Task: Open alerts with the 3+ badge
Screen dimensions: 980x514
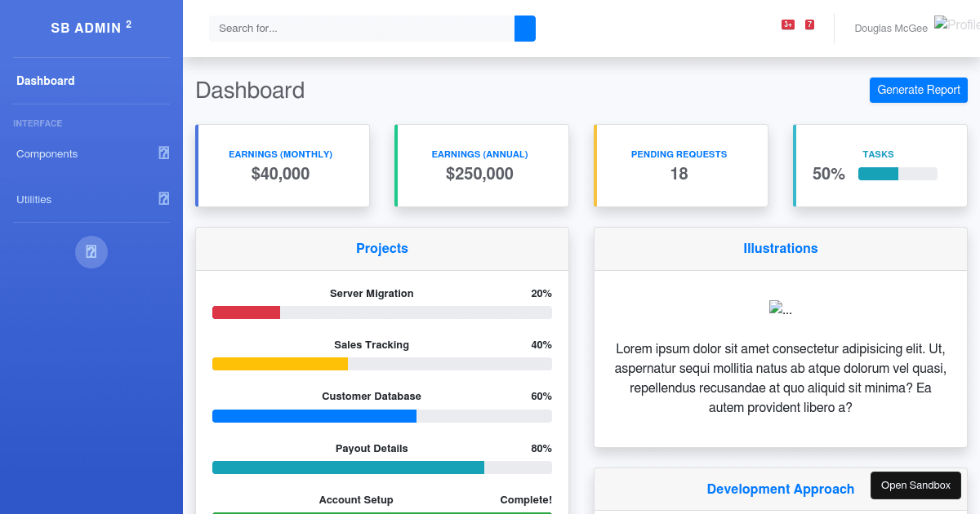Action: pyautogui.click(x=787, y=24)
